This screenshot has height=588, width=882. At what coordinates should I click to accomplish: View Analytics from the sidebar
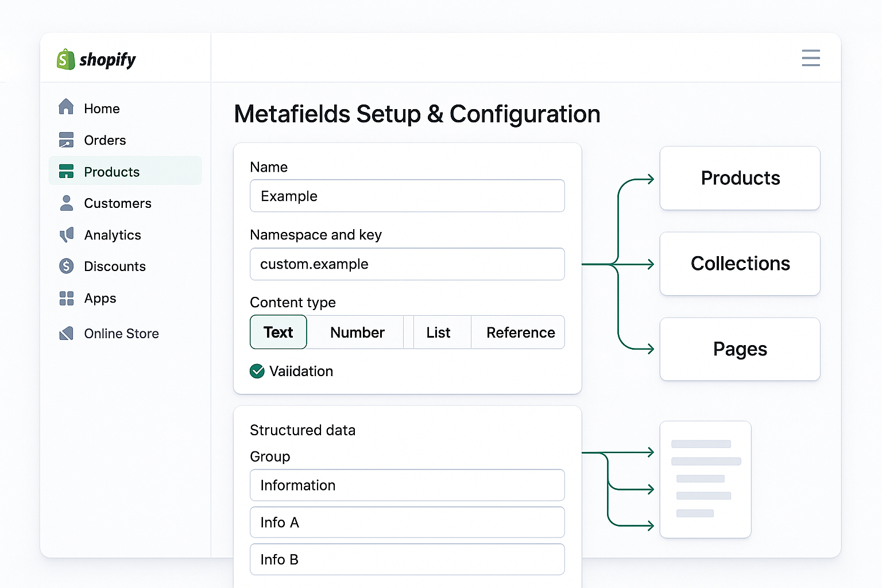tap(113, 235)
